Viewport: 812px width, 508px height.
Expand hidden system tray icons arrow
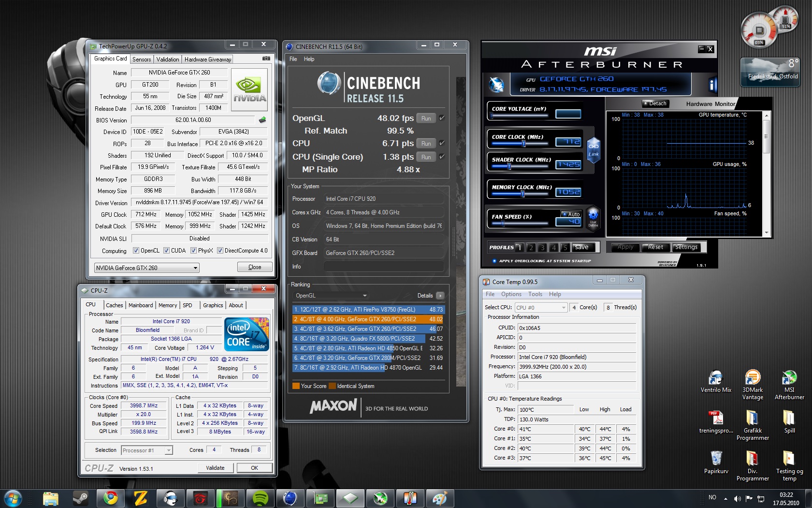[x=725, y=498]
